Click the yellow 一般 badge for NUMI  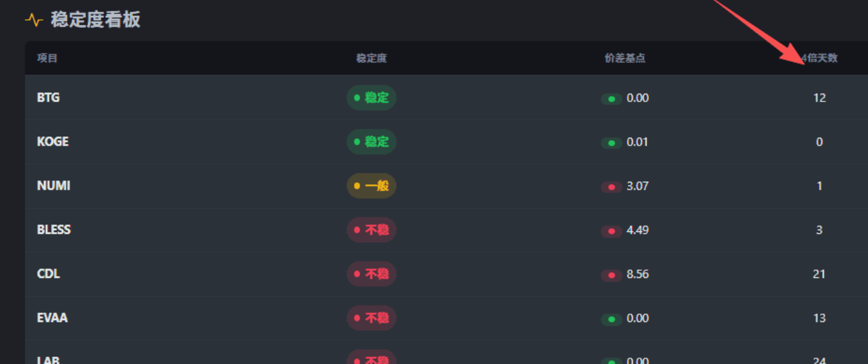[371, 186]
